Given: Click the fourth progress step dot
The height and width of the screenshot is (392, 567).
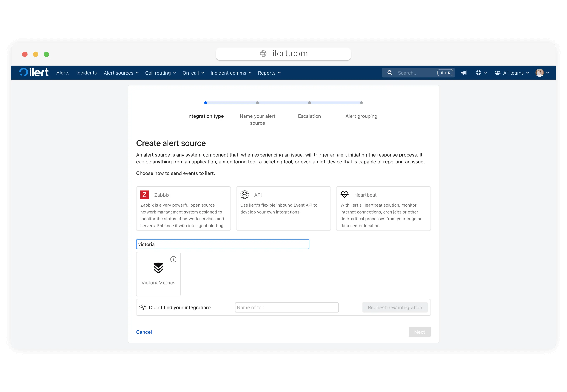Looking at the screenshot, I should pyautogui.click(x=361, y=103).
